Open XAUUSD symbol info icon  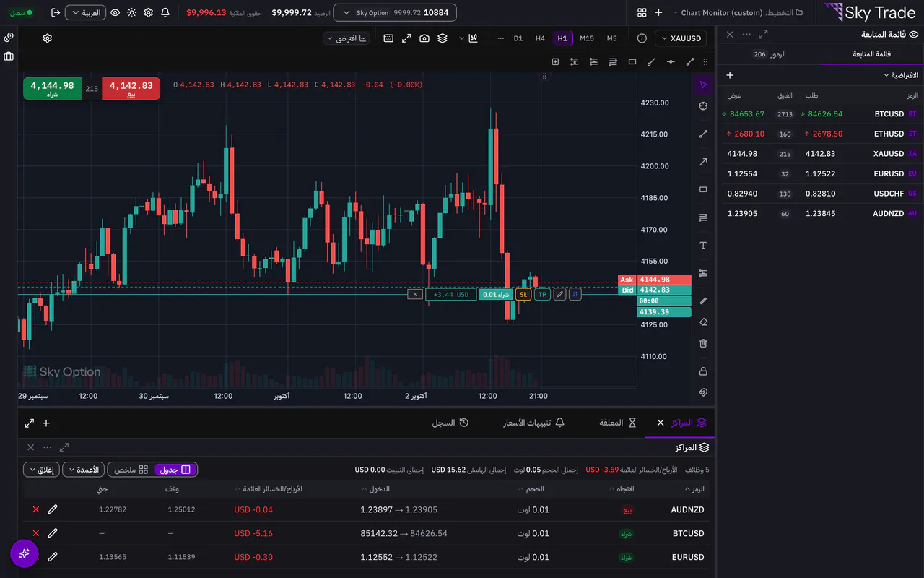642,38
